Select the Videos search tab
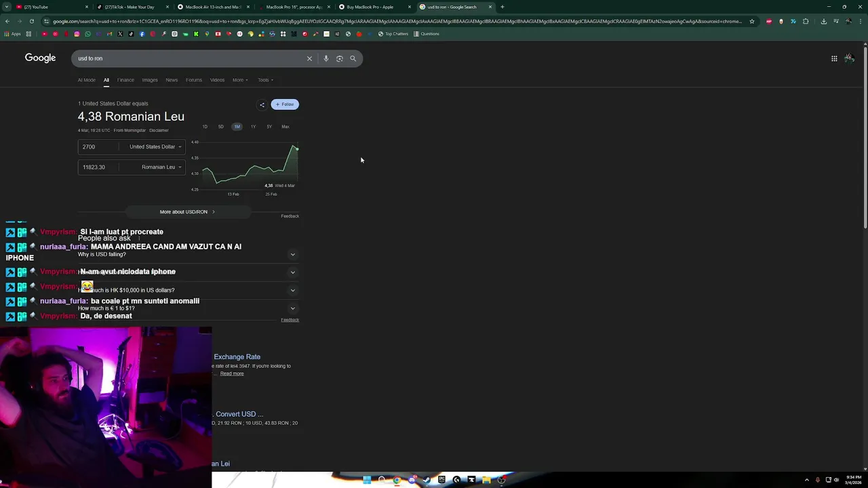868x488 pixels. 217,80
